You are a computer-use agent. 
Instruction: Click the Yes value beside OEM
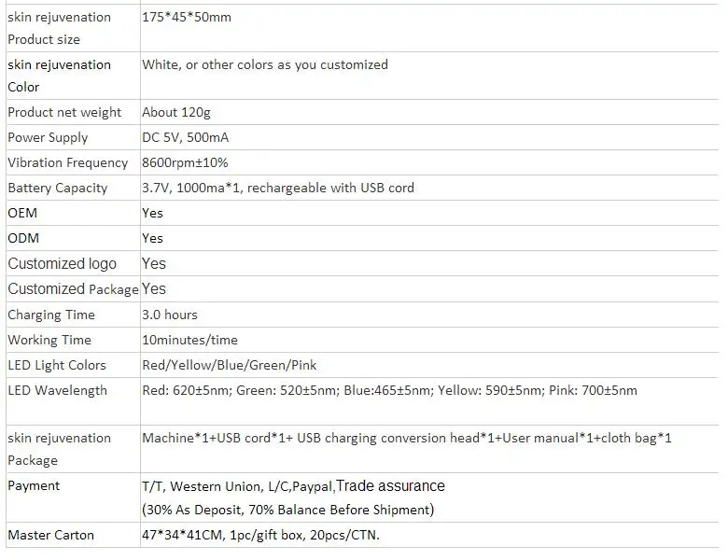point(152,213)
